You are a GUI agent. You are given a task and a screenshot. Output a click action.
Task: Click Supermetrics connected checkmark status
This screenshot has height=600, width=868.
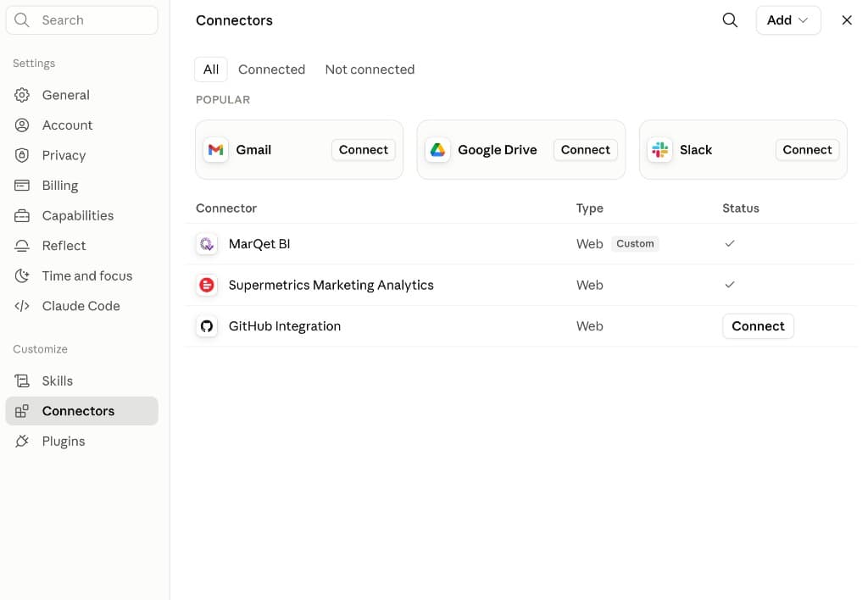(x=730, y=284)
